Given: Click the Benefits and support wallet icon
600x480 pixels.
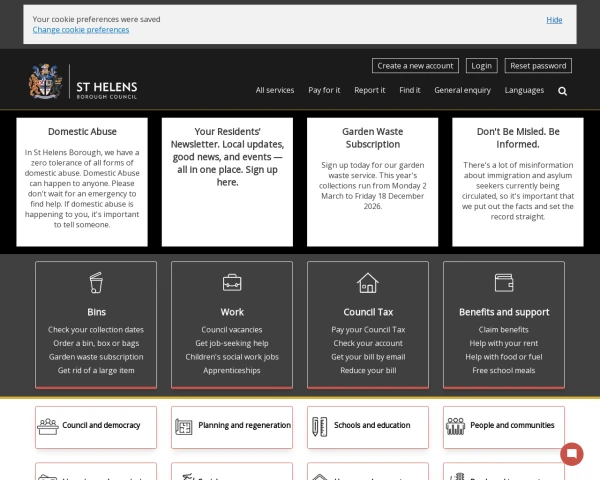Looking at the screenshot, I should pyautogui.click(x=504, y=282).
